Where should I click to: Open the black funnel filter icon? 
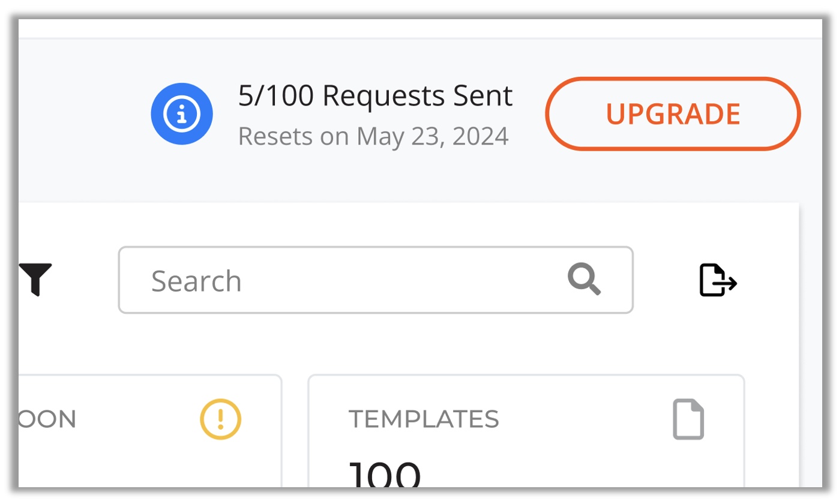click(35, 279)
